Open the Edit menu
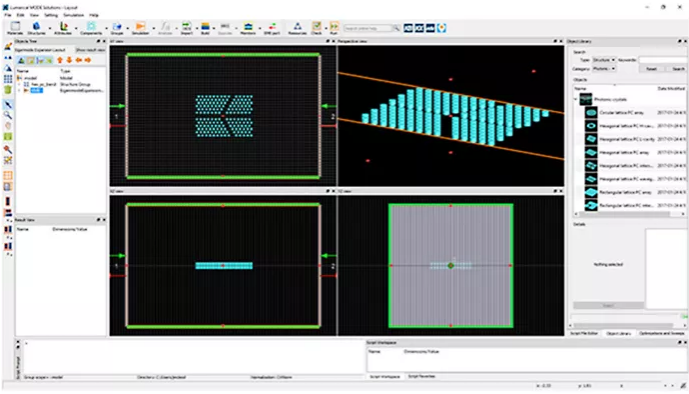The width and height of the screenshot is (689, 394). 20,15
